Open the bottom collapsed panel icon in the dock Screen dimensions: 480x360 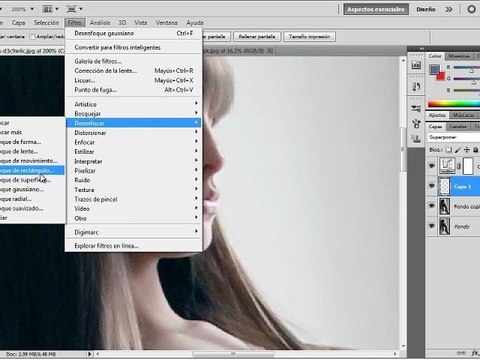point(416,138)
